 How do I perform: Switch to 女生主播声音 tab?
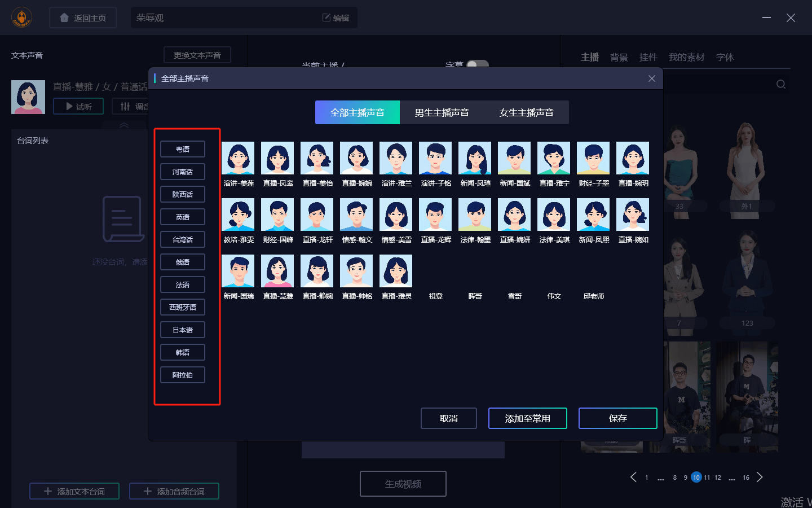pyautogui.click(x=526, y=112)
